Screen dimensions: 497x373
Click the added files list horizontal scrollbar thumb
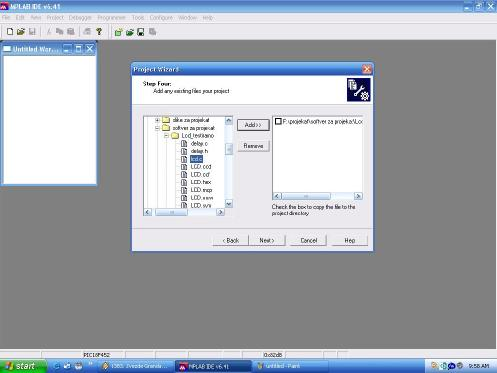(306, 196)
